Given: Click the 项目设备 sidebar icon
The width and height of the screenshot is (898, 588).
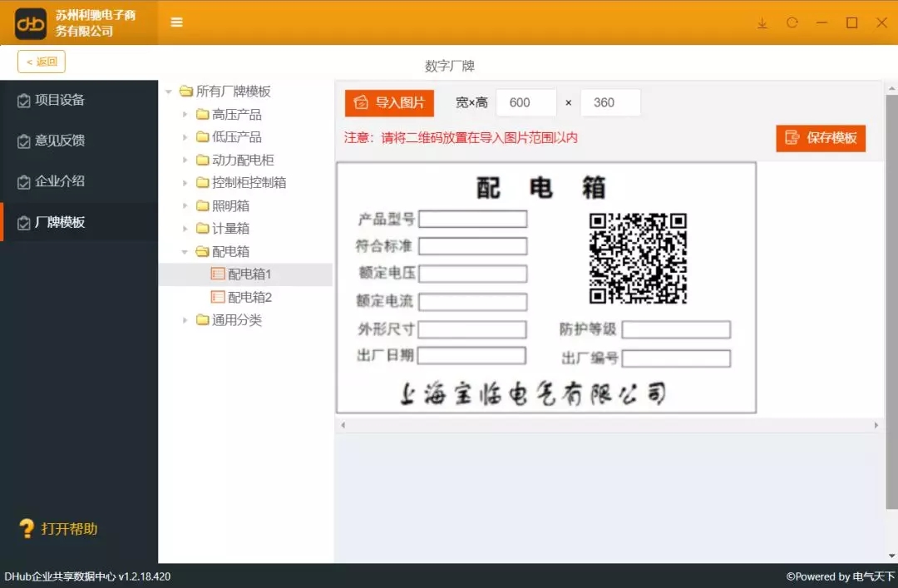Looking at the screenshot, I should (23, 101).
